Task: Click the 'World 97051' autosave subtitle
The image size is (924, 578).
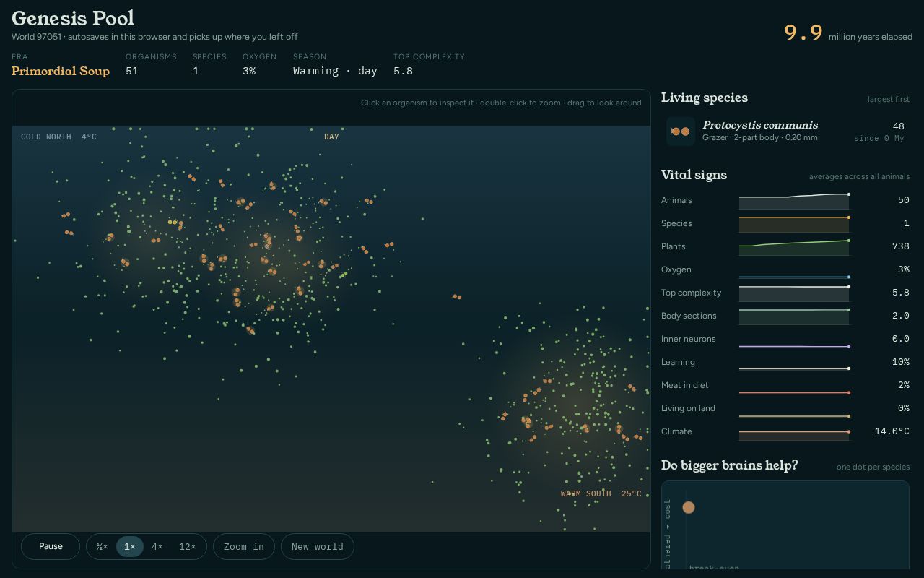Action: pyautogui.click(x=154, y=37)
